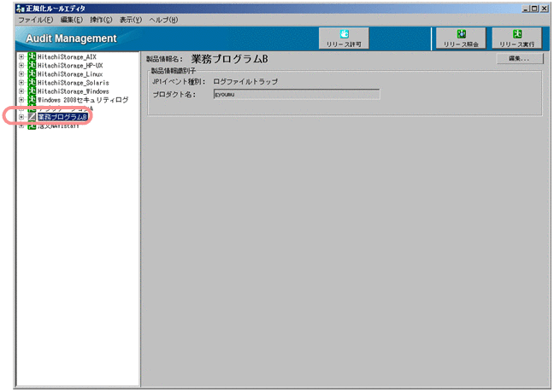The width and height of the screenshot is (554, 392).
Task: Click the リリース照会 toolbar button
Action: pos(461,38)
